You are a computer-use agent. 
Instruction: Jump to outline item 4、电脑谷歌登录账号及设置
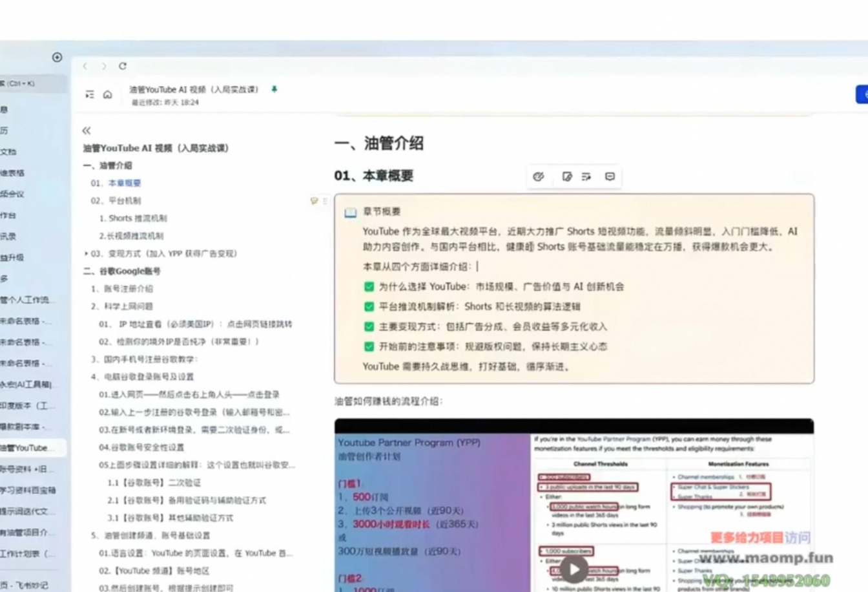pos(142,376)
